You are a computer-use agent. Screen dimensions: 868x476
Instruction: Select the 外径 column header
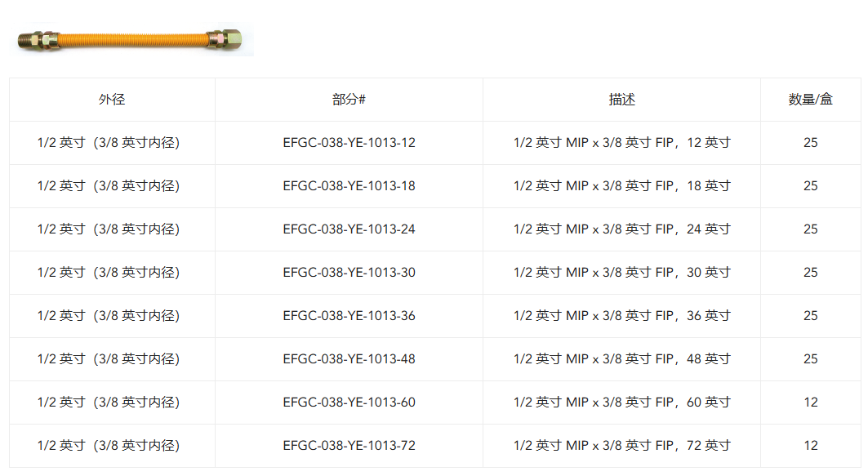(x=112, y=100)
